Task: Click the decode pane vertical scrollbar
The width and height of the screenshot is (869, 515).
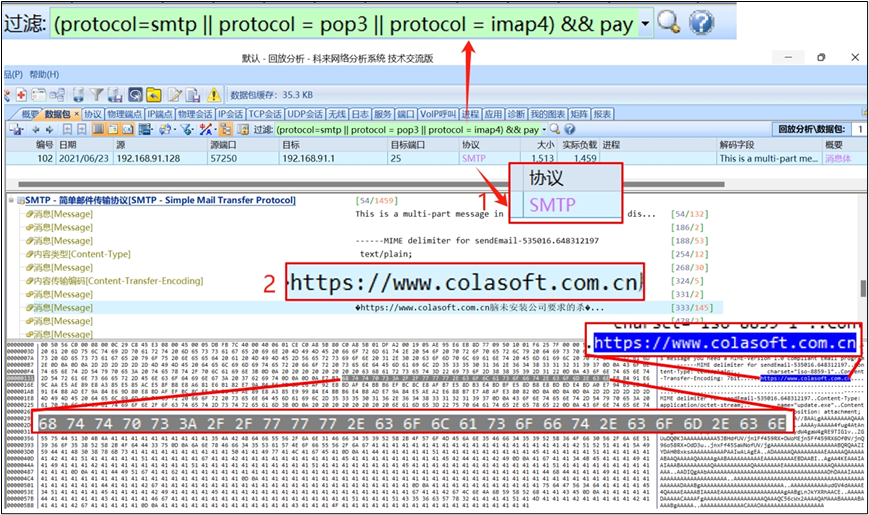Action: point(863,288)
